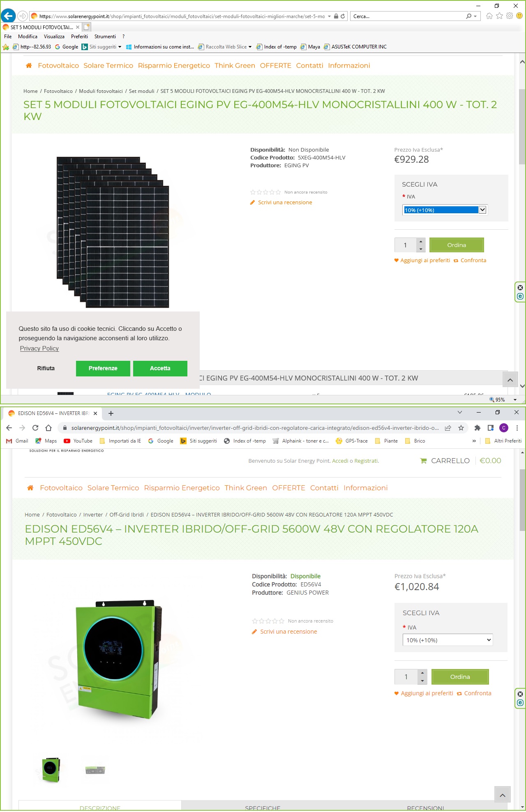Screen dimensions: 526x812
Task: Click the home icon in top site navigation
Action: pos(29,65)
